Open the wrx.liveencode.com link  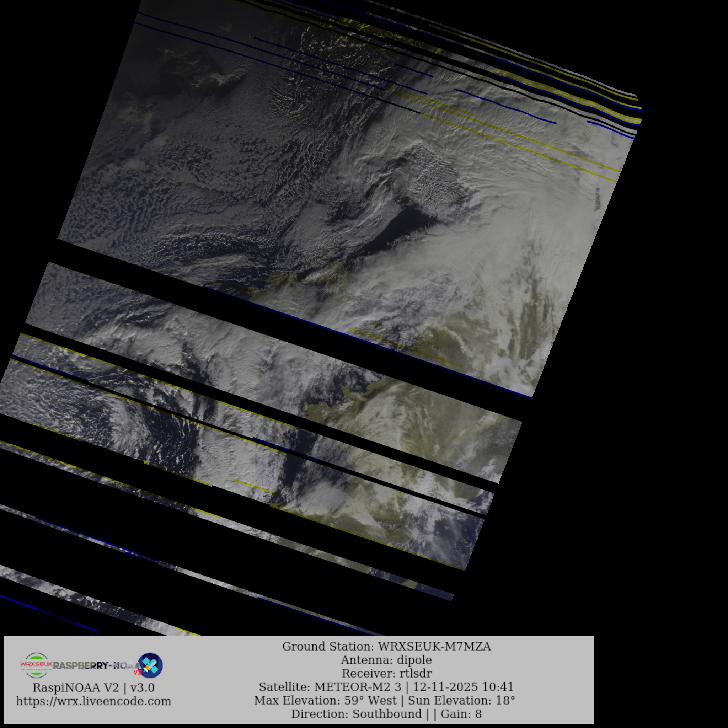[93, 702]
